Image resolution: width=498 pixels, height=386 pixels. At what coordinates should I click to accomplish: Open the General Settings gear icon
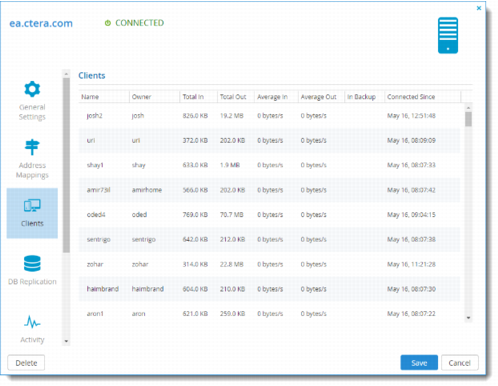click(x=32, y=89)
